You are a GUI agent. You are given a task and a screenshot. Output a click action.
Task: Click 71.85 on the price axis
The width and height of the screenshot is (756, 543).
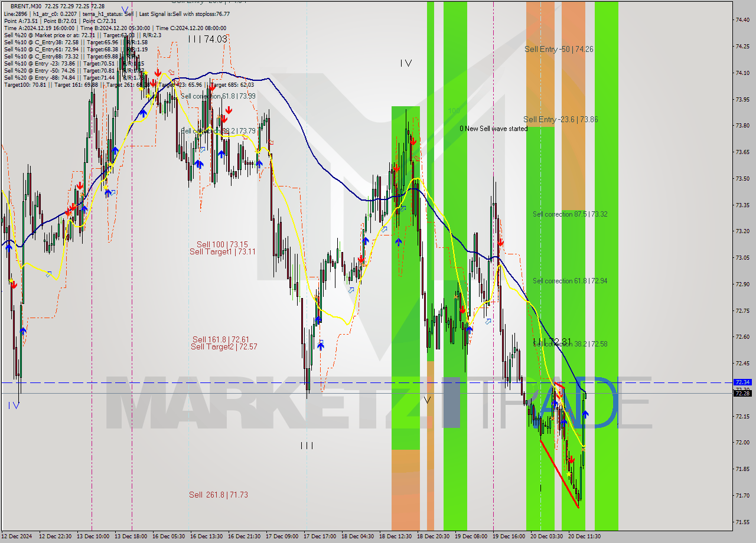tap(742, 469)
